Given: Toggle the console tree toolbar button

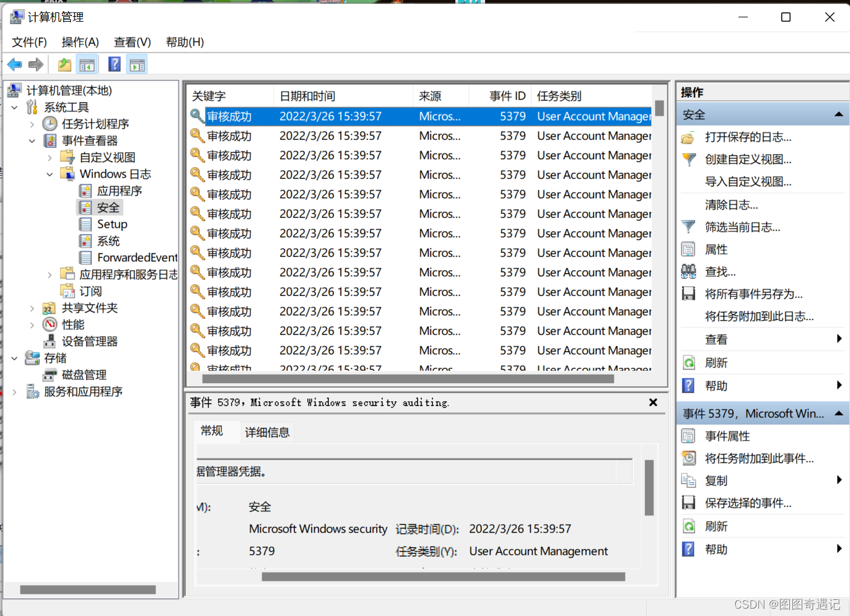Looking at the screenshot, I should tap(87, 64).
